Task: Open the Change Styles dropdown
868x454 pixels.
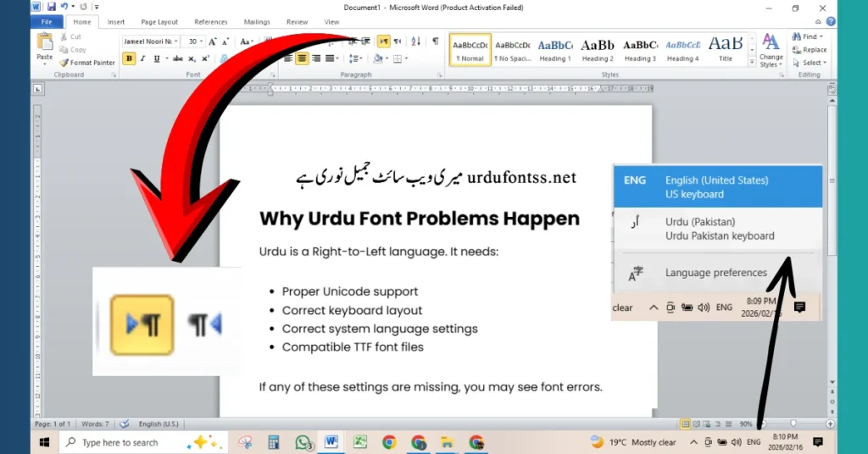Action: [771, 50]
